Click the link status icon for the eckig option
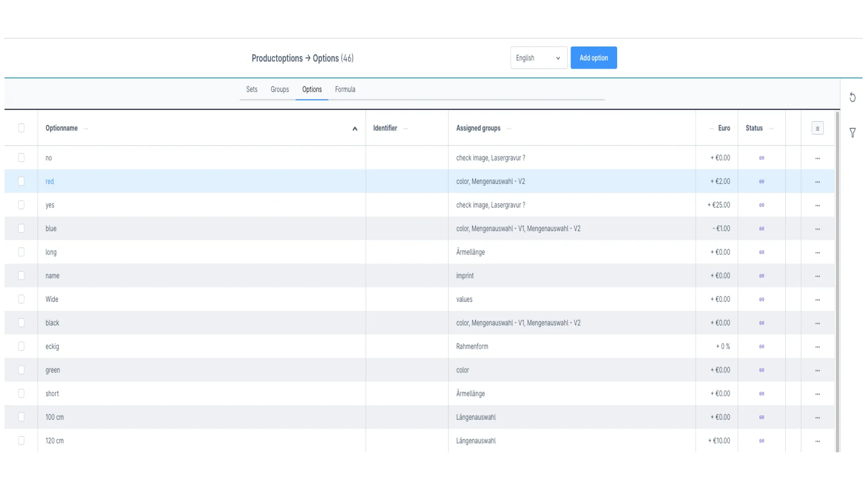This screenshot has width=868, height=488. click(x=761, y=347)
